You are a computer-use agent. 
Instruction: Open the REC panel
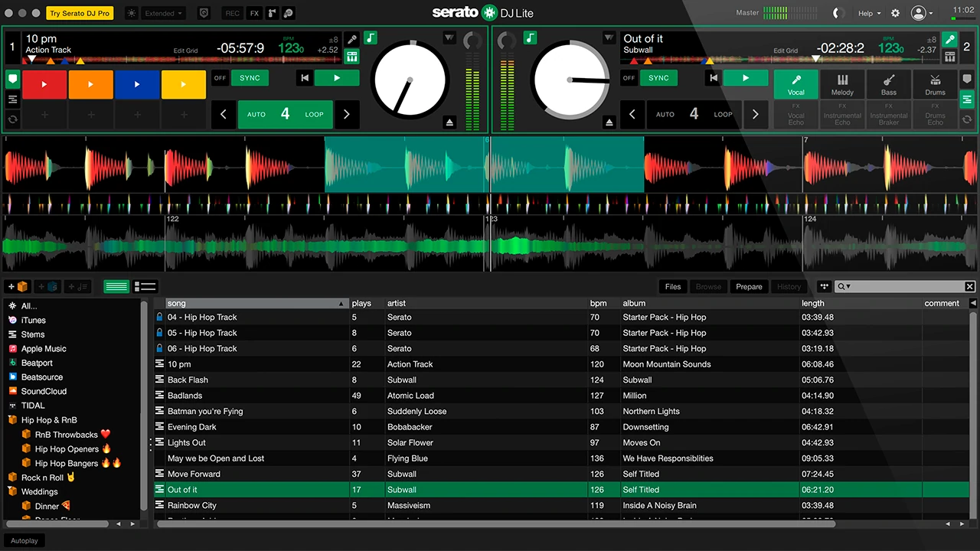point(233,13)
